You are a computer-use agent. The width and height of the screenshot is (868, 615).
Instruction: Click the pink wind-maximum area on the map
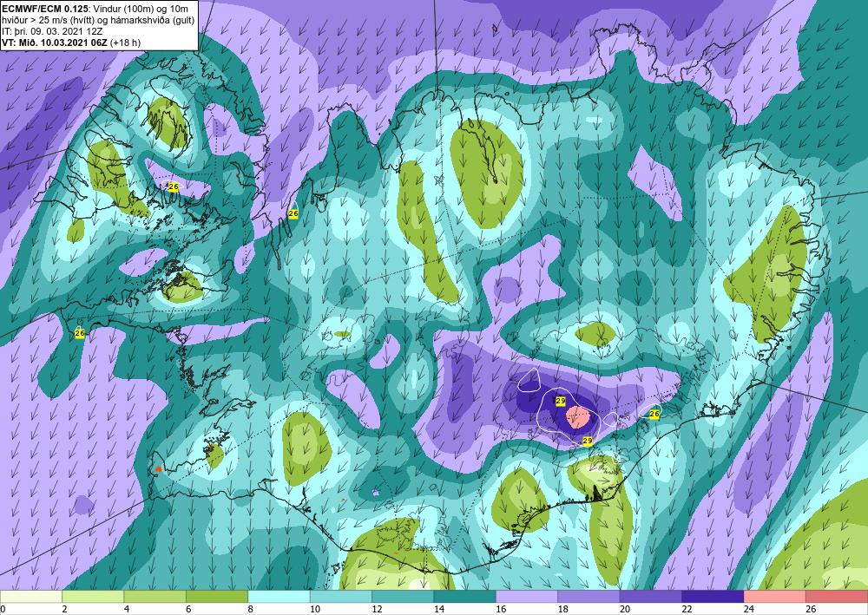578,416
